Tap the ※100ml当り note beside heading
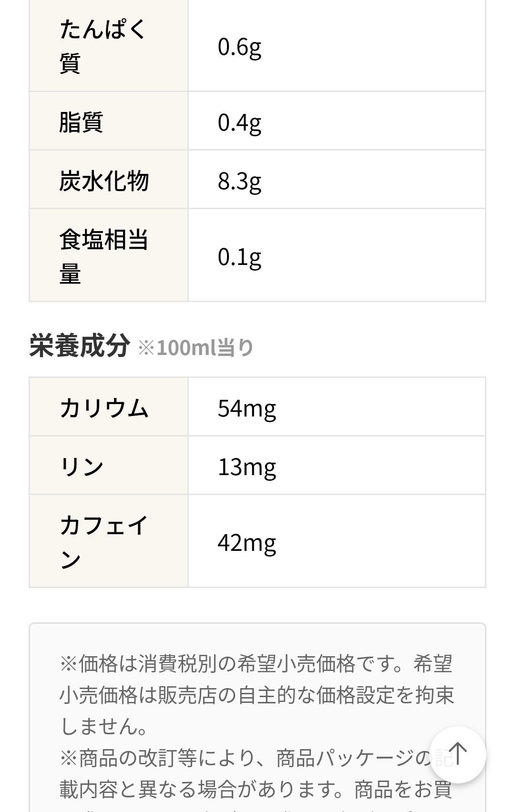The image size is (515, 812). pyautogui.click(x=196, y=347)
